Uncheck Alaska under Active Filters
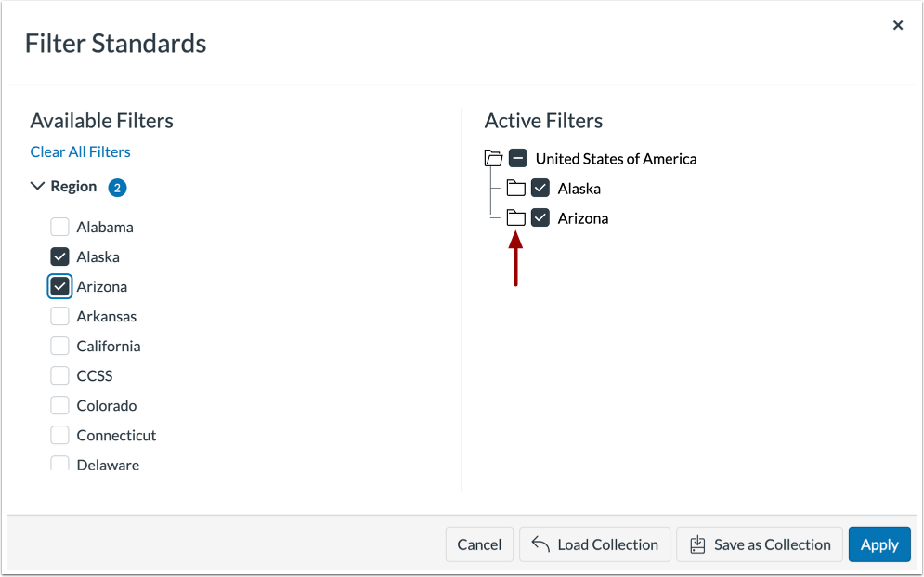The width and height of the screenshot is (924, 577). point(541,188)
